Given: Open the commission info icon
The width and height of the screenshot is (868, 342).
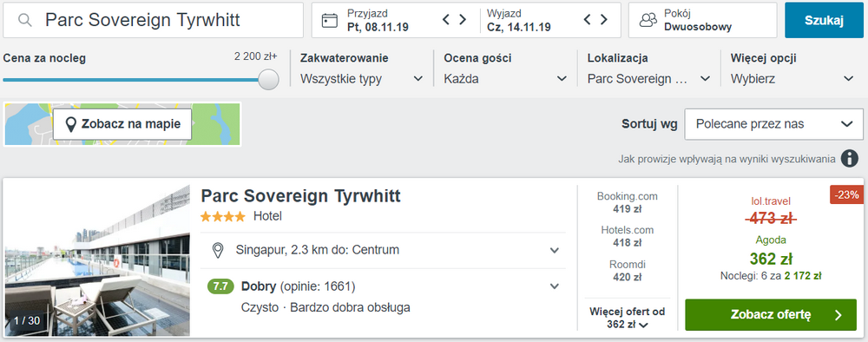Looking at the screenshot, I should pyautogui.click(x=850, y=159).
